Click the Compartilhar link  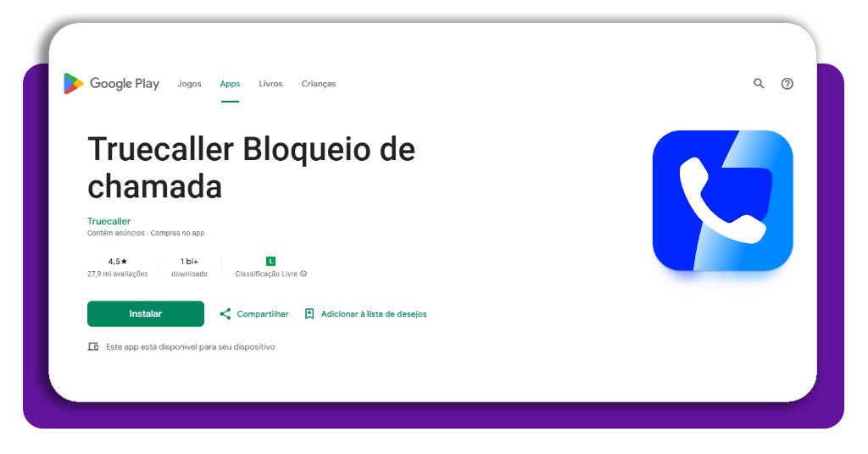(263, 314)
